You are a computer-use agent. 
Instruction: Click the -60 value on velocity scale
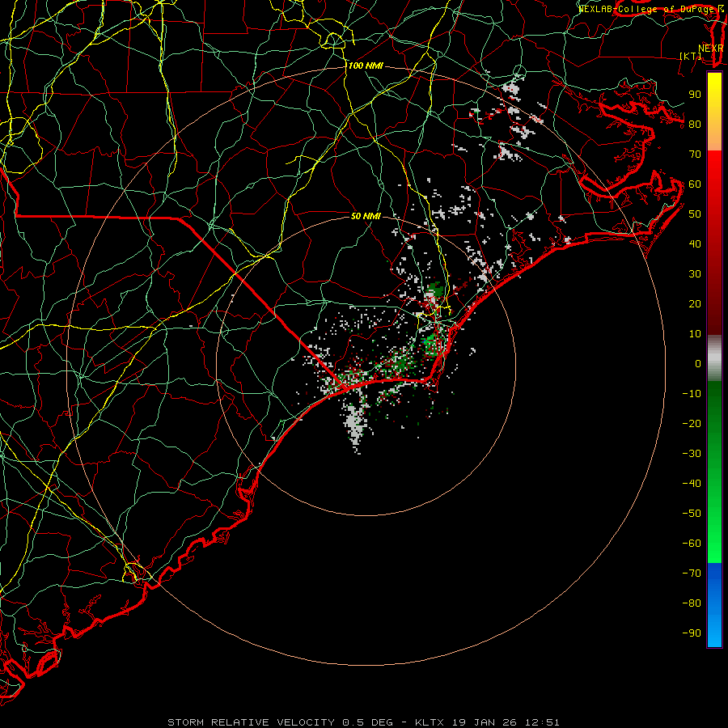click(x=692, y=544)
